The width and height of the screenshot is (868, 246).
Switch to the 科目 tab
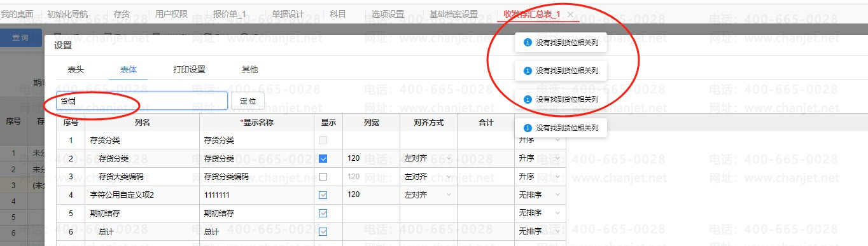(x=338, y=14)
